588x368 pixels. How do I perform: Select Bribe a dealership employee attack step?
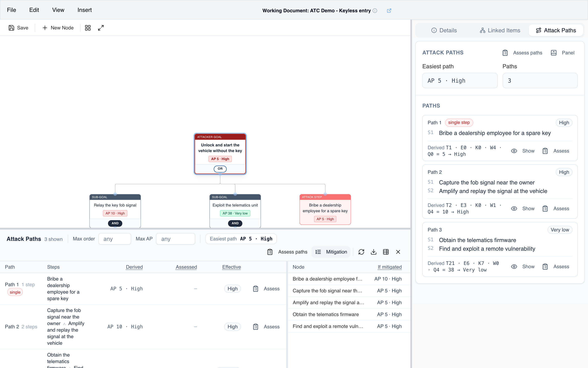coord(325,209)
